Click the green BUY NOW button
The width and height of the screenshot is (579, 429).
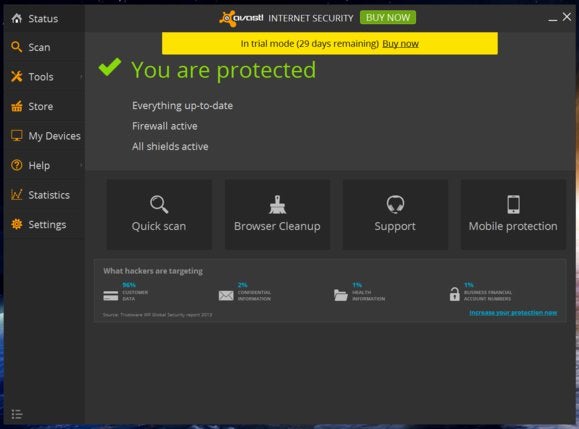[x=388, y=17]
